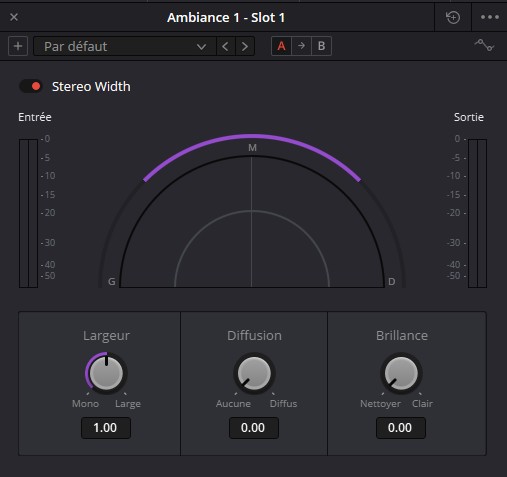
Task: Click the G marker on stereo display
Action: [x=112, y=282]
